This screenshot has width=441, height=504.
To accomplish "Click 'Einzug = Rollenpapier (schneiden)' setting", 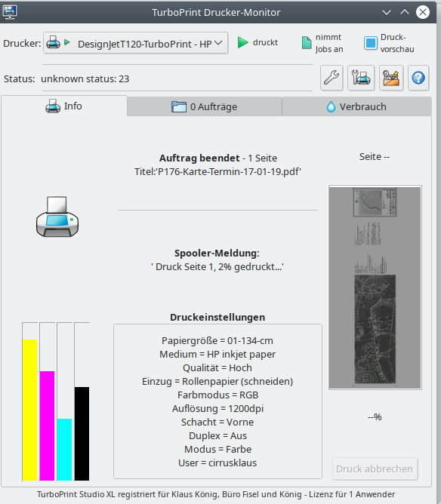I will coord(217,381).
